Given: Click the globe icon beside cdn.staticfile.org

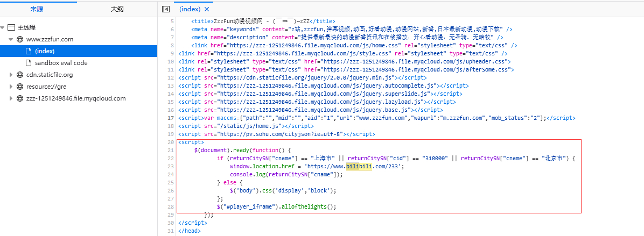Looking at the screenshot, I should coord(20,75).
